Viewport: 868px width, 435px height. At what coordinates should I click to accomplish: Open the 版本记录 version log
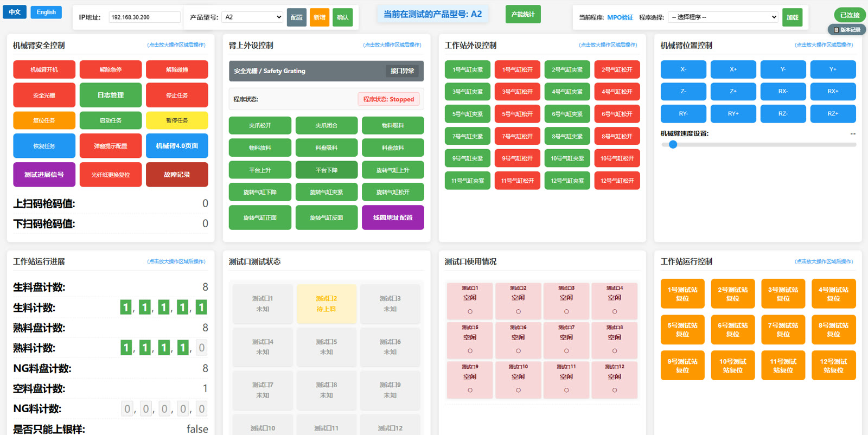[x=847, y=30]
